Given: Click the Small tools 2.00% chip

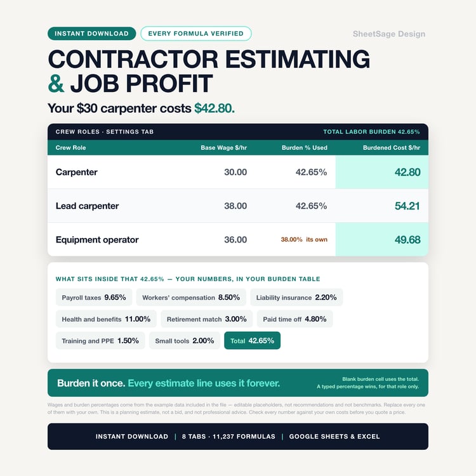Looking at the screenshot, I should pyautogui.click(x=185, y=341).
